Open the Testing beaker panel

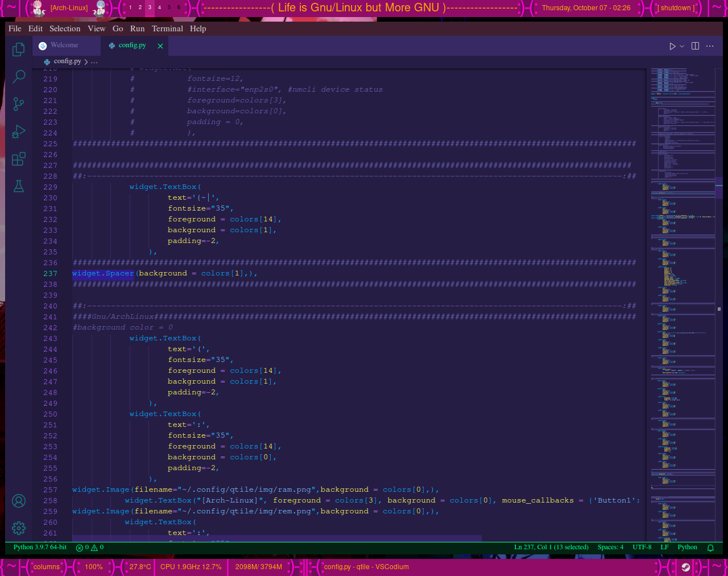pyautogui.click(x=18, y=186)
